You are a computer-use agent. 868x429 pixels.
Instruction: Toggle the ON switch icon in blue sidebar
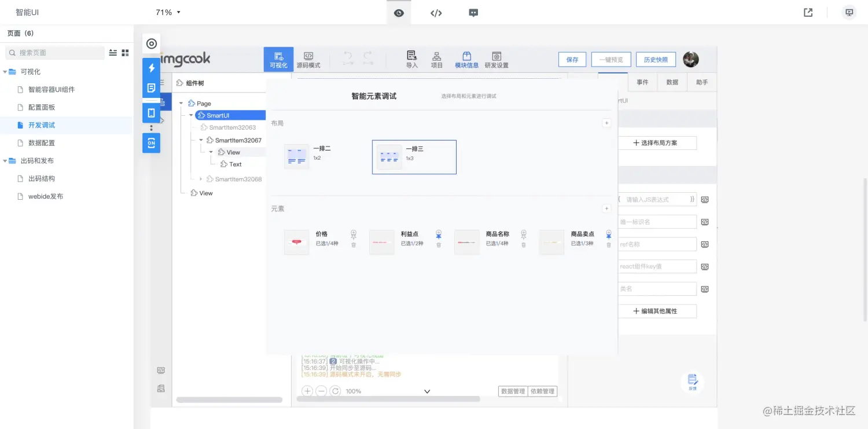click(151, 143)
